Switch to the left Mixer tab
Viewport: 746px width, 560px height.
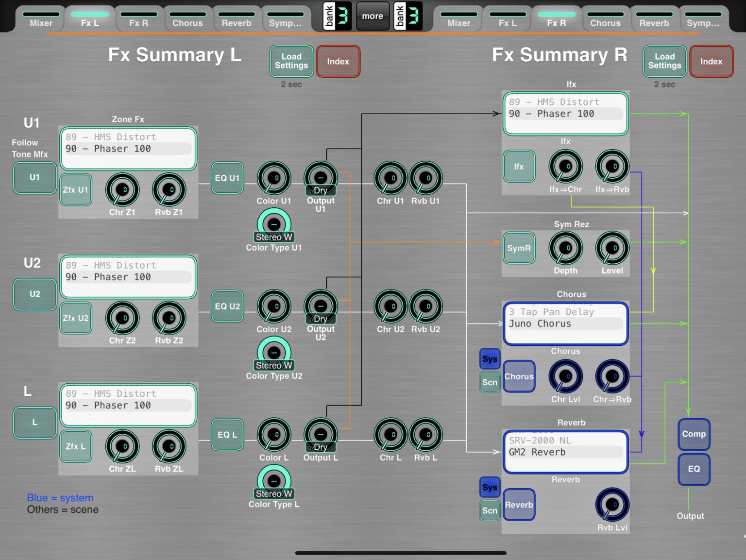tap(41, 19)
